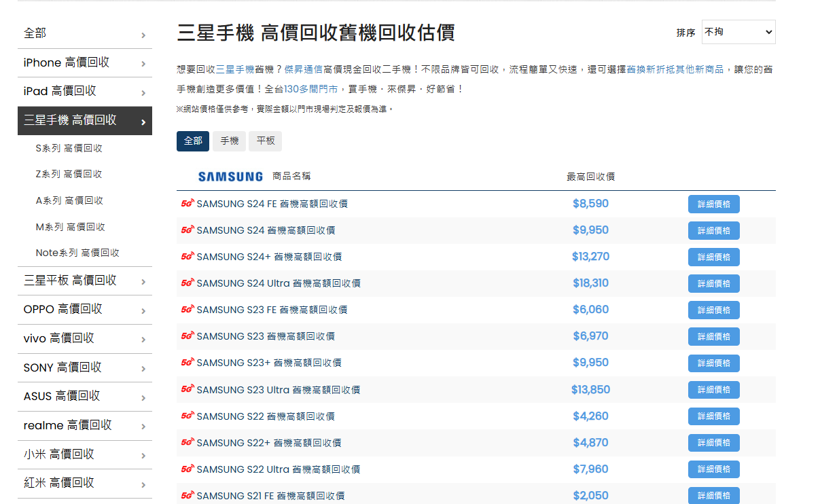820x504 pixels.
Task: Select the 全部 filter tab
Action: tap(193, 141)
